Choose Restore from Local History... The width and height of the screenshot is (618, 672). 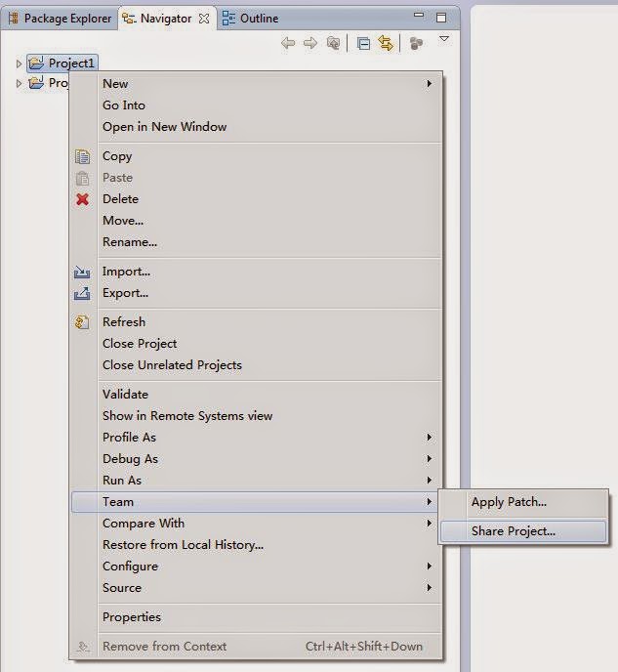point(256,544)
